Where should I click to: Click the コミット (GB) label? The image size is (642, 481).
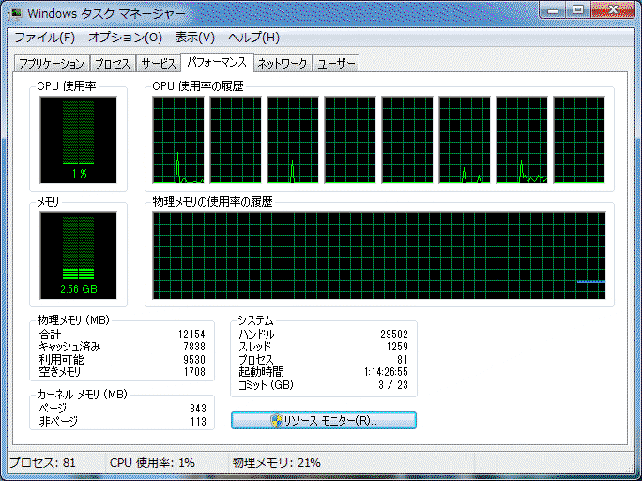(x=266, y=385)
